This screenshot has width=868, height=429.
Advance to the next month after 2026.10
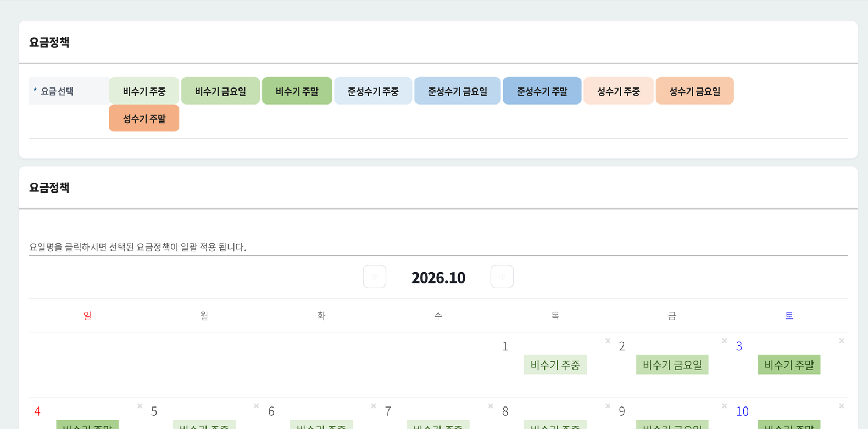coord(502,277)
